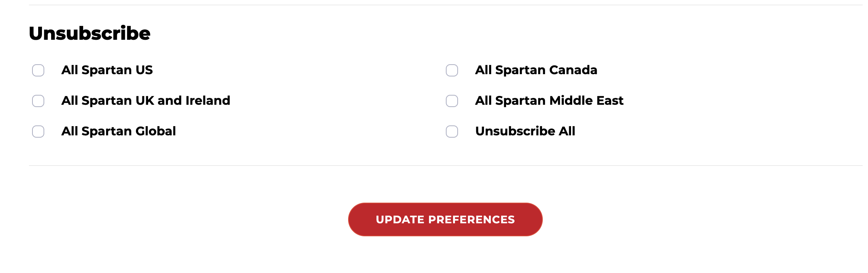This screenshot has height=273, width=868.
Task: Click the "All Spartan Middle East" label
Action: pos(549,101)
